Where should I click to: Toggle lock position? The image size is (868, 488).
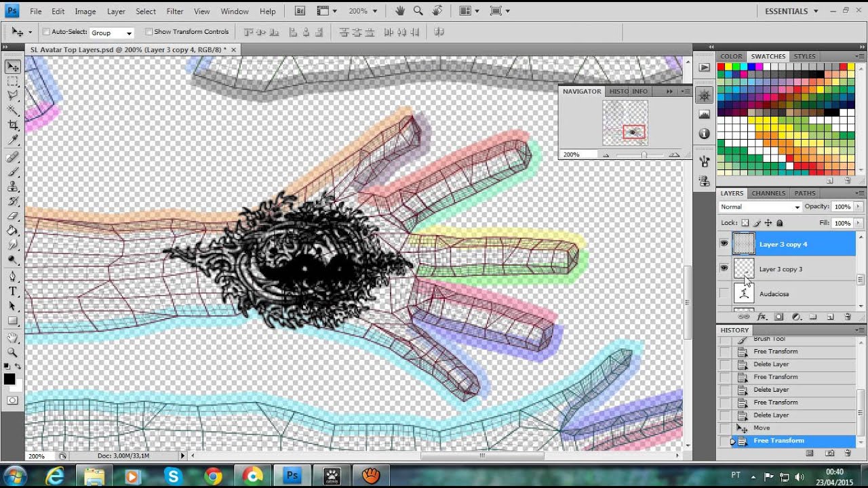point(768,223)
